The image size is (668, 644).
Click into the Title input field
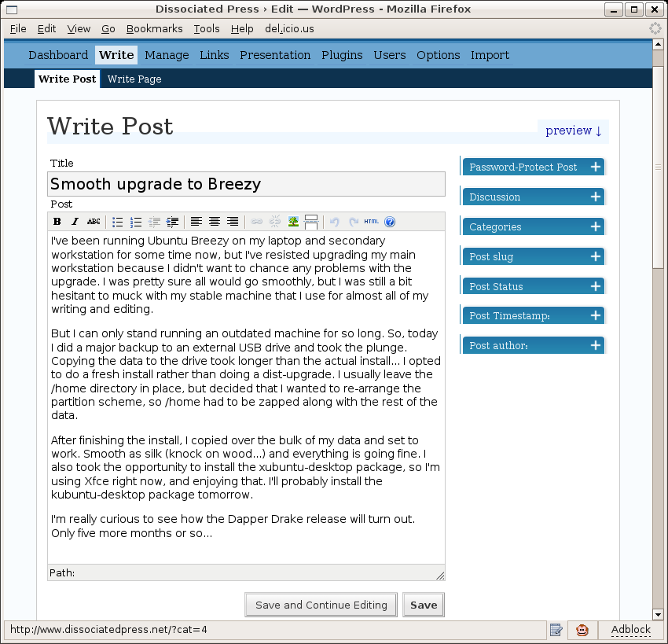(246, 184)
